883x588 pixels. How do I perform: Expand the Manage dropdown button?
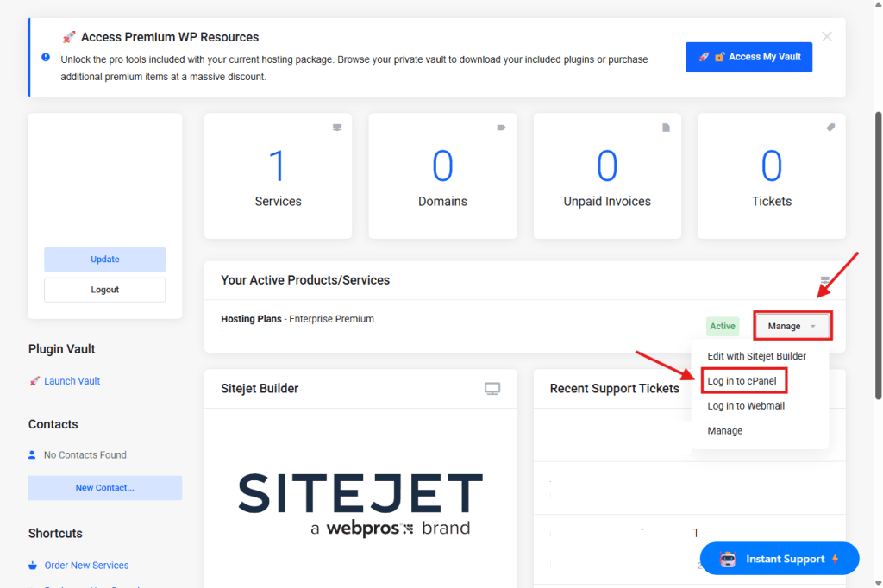pos(792,326)
